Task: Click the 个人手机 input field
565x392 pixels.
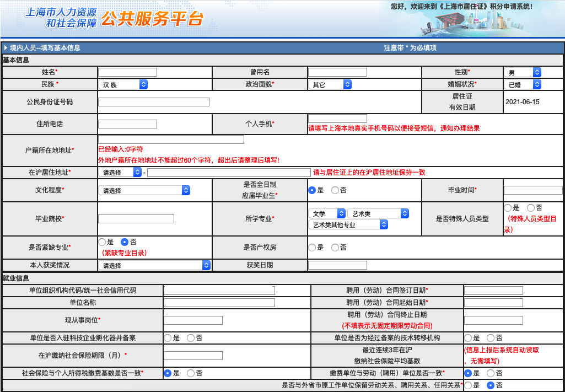Action: point(337,119)
